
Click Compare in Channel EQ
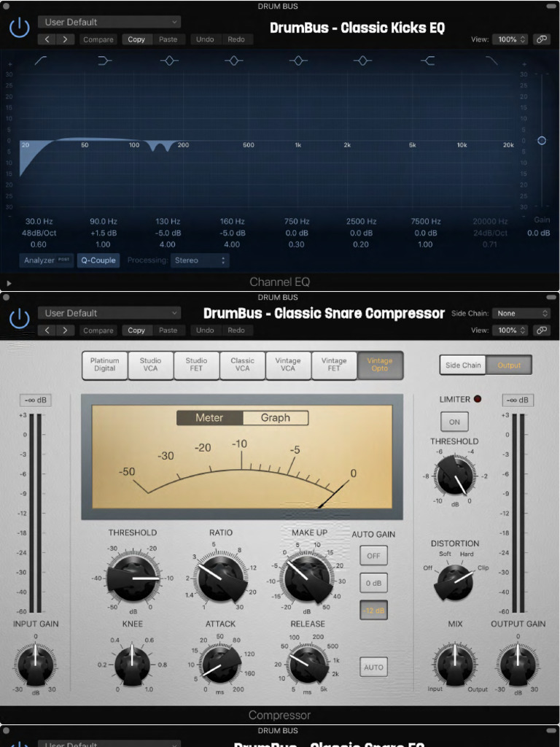point(98,39)
